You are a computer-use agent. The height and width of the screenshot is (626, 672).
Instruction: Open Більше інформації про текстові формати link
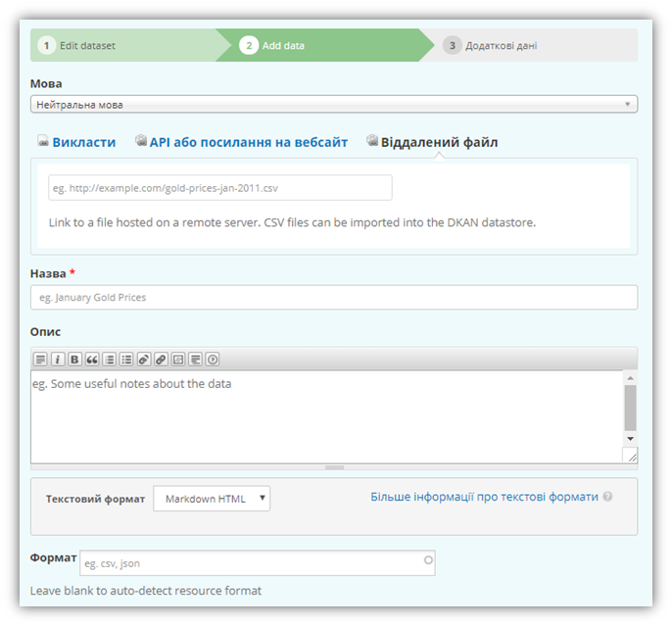[484, 497]
